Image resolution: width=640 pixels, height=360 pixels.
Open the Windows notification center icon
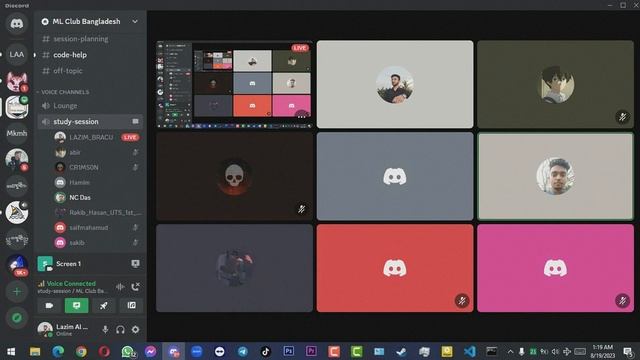pyautogui.click(x=628, y=351)
